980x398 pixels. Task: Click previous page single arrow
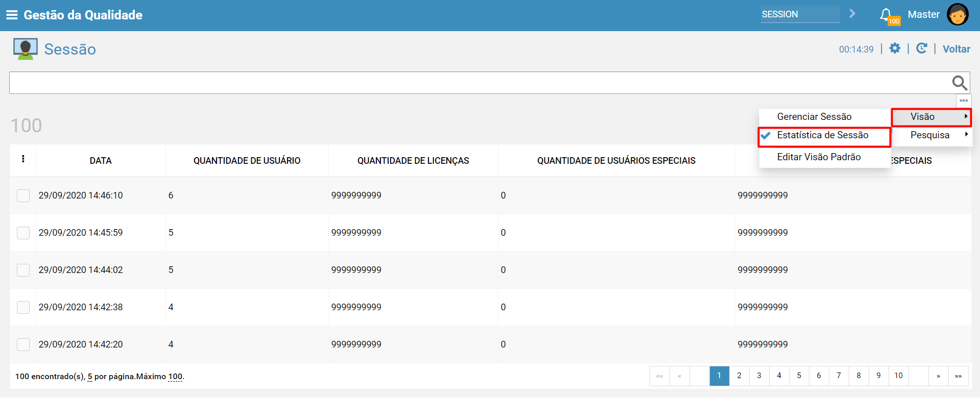pos(679,376)
